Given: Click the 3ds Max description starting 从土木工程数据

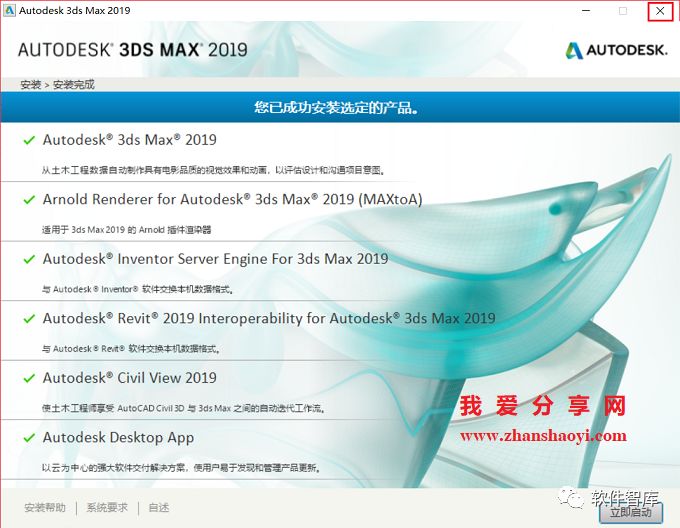Looking at the screenshot, I should coord(213,170).
